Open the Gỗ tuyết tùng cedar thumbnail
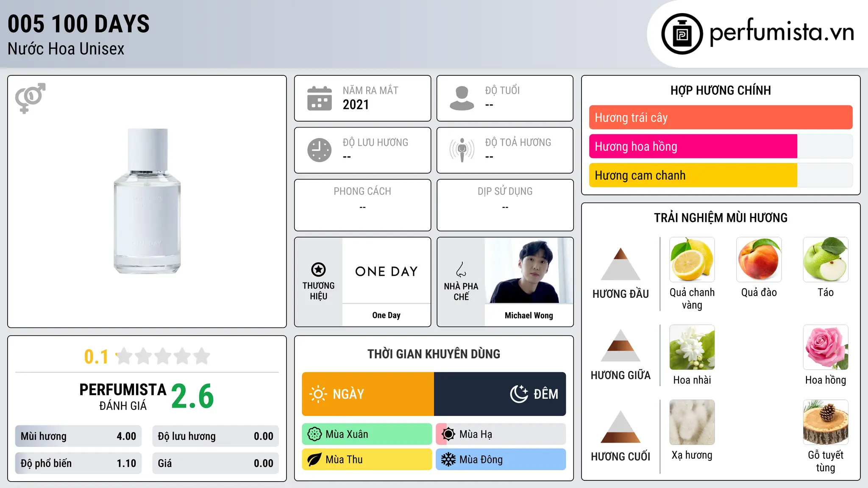 [x=826, y=422]
